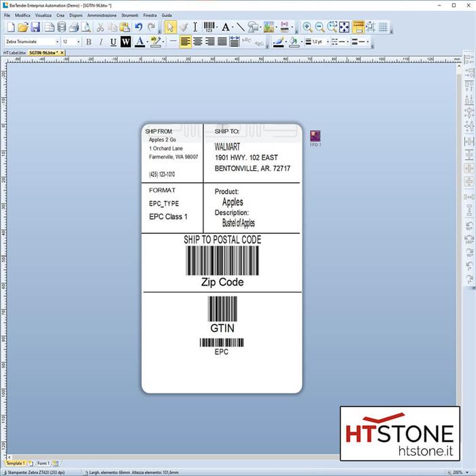Select the GTIN barcode on label

tap(222, 309)
